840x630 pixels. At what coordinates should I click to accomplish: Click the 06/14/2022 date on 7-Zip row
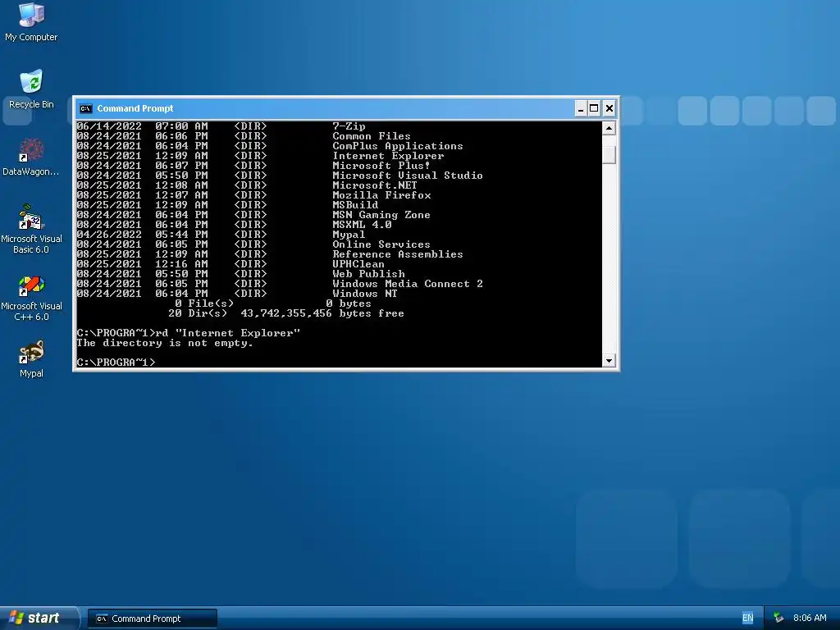[109, 126]
